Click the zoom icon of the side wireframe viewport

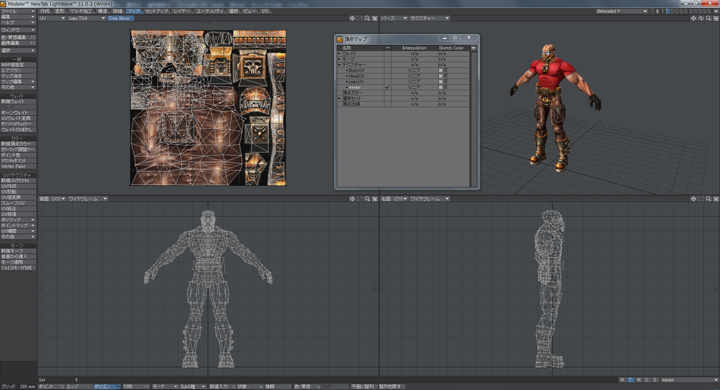click(709, 199)
